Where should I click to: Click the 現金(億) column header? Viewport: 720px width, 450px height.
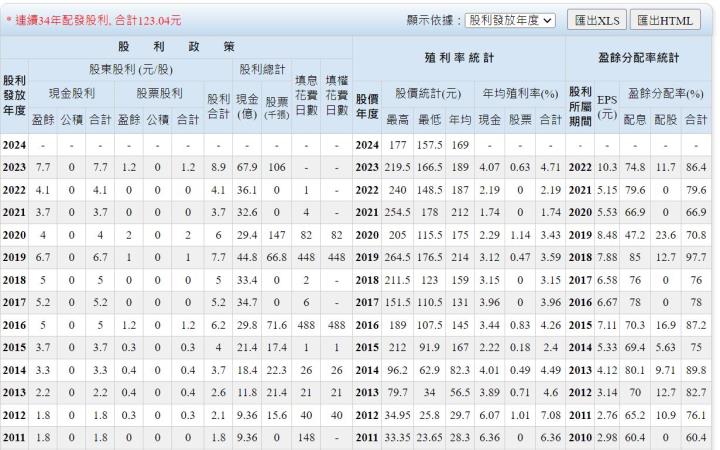[247, 107]
